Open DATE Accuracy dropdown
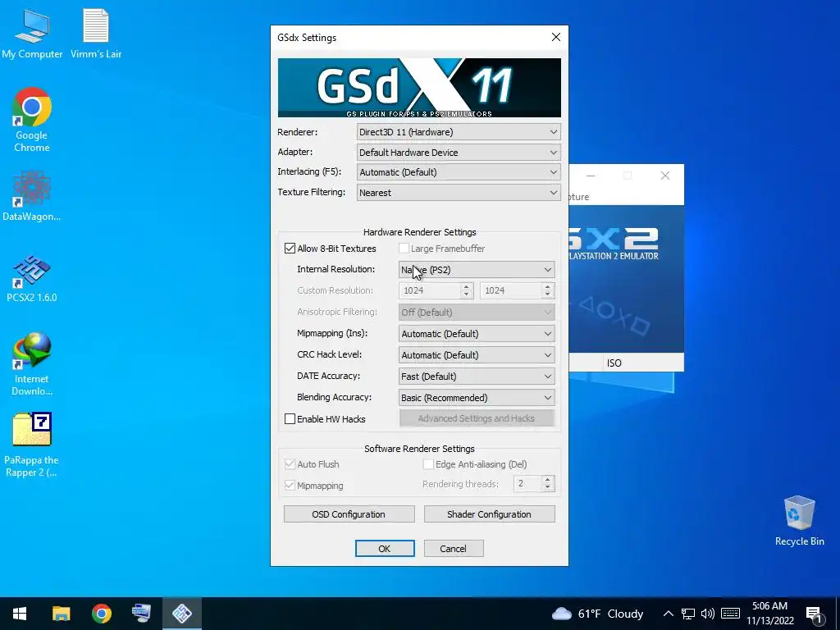Screen dimensions: 840x630 (x=477, y=376)
